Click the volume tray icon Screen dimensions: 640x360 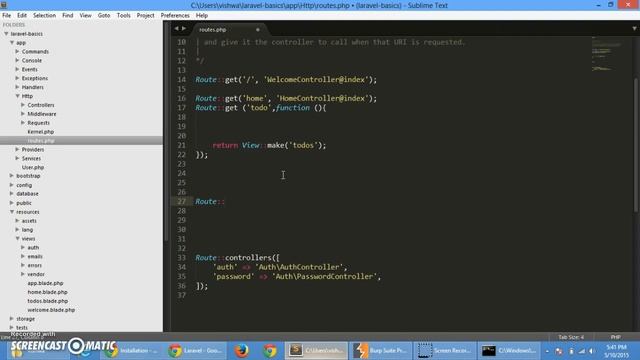point(591,351)
